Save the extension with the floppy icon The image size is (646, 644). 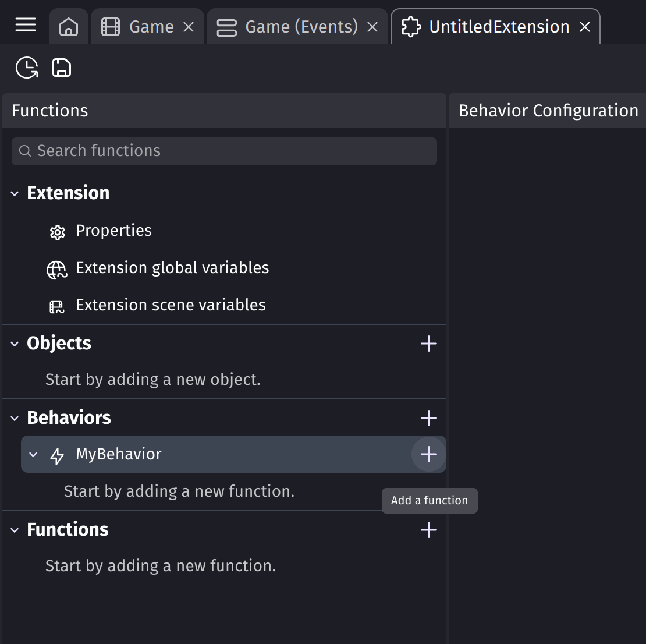(x=62, y=68)
